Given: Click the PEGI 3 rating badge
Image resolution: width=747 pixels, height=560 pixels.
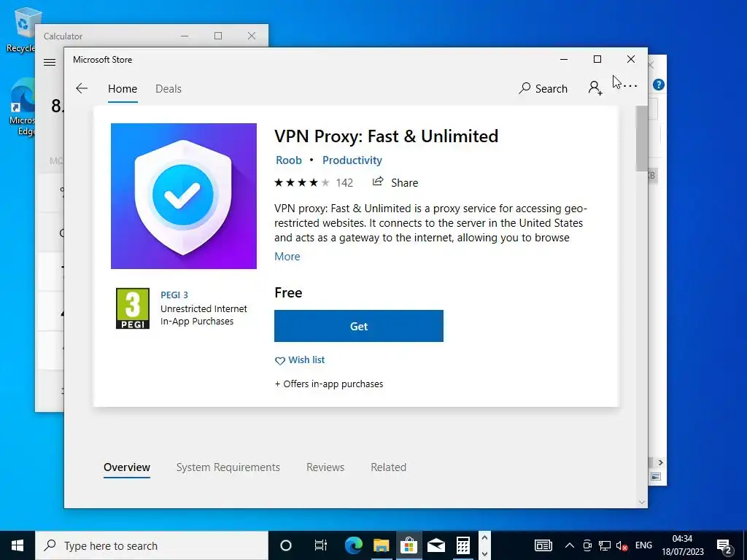Looking at the screenshot, I should [x=133, y=308].
